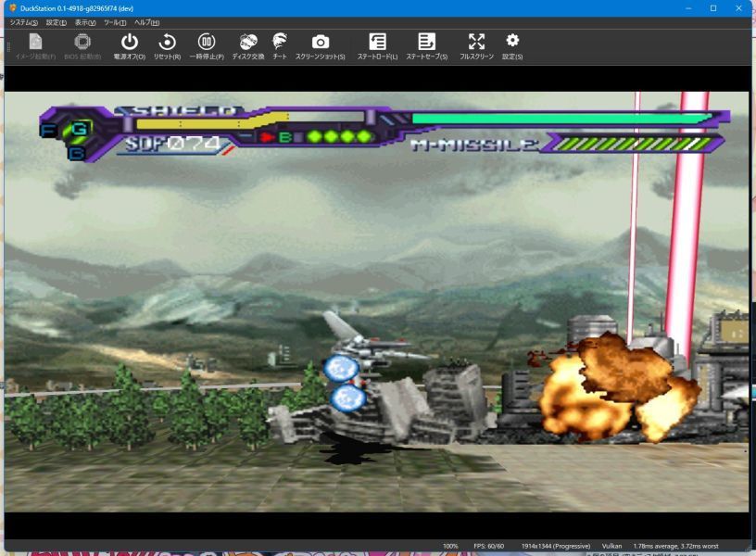Open the cheats (チート) icon
Screen dimensions: 756x556
click(280, 46)
